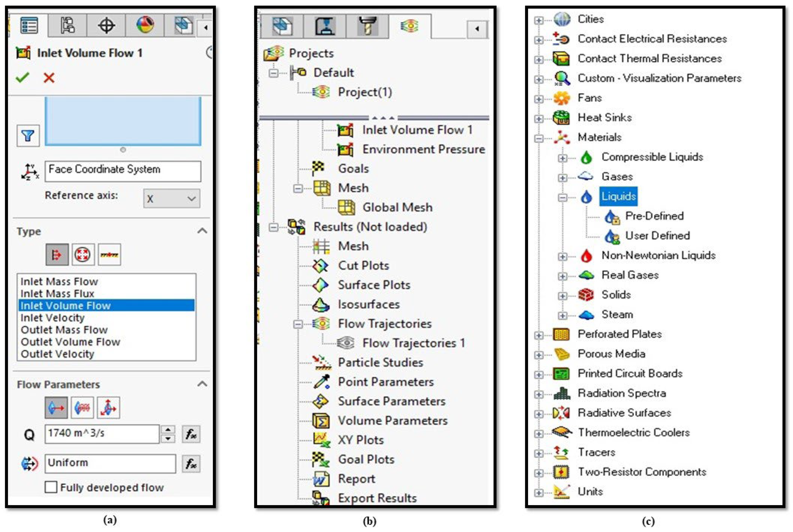The width and height of the screenshot is (793, 532).
Task: Click the red X cancel icon
Action: pos(49,78)
